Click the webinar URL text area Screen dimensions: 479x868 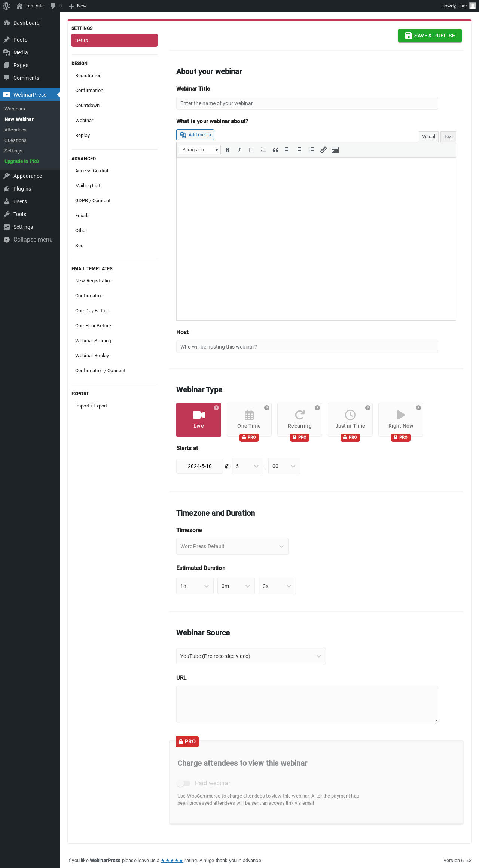307,704
